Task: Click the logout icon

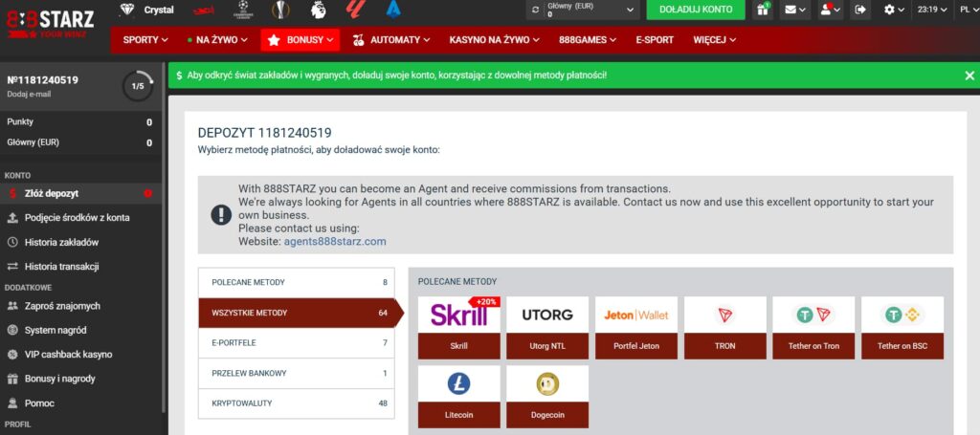Action: pyautogui.click(x=860, y=10)
